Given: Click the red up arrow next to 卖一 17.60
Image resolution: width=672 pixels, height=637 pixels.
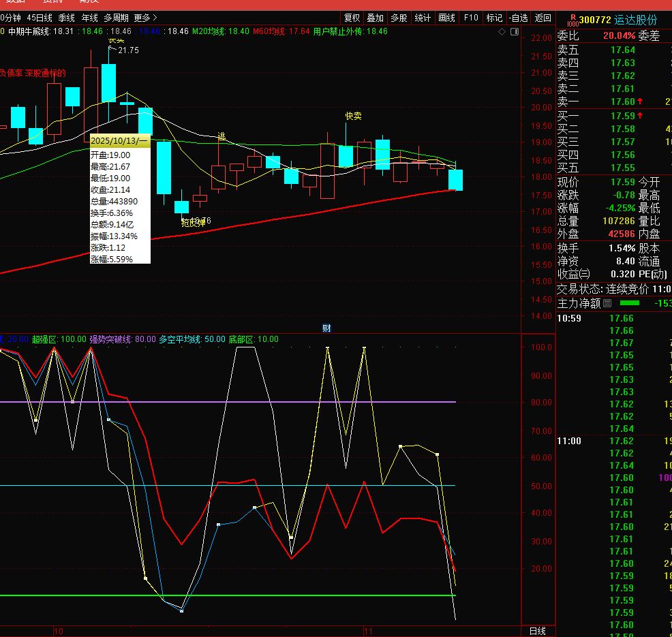Looking at the screenshot, I should (x=640, y=102).
